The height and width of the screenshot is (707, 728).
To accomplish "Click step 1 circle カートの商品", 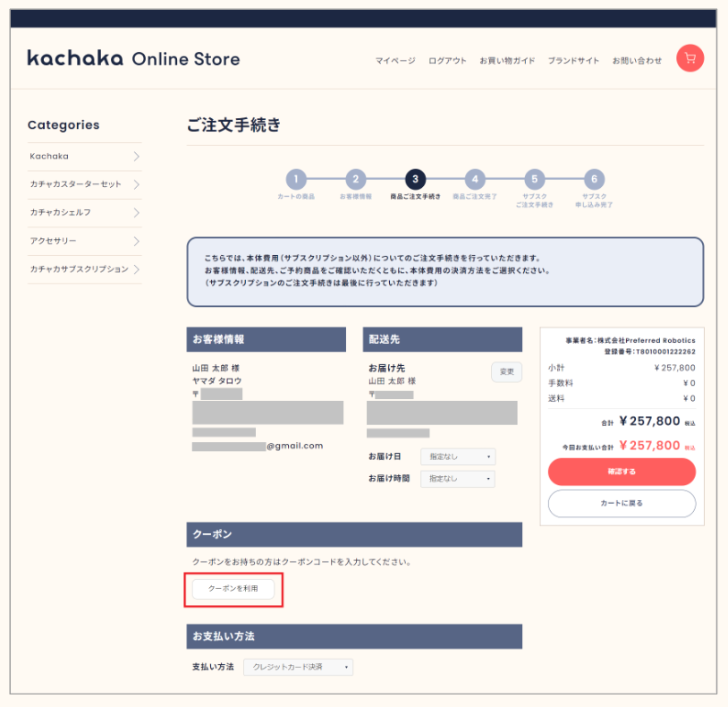I will (296, 179).
